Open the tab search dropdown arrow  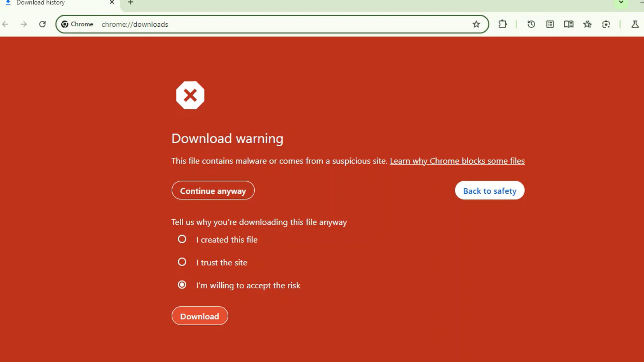pyautogui.click(x=621, y=2)
